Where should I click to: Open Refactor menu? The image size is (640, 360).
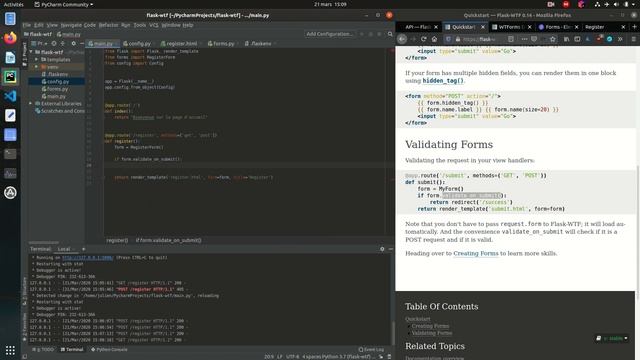(108, 25)
